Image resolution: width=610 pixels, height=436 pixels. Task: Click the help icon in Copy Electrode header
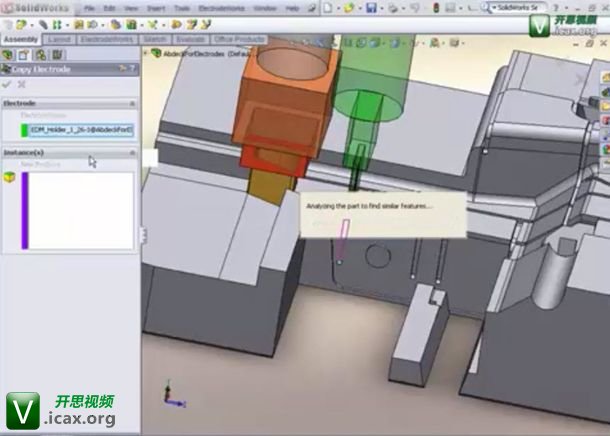tap(133, 69)
